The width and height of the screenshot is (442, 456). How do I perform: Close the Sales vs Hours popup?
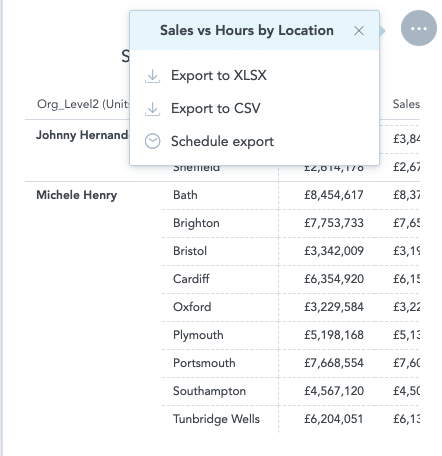point(359,31)
